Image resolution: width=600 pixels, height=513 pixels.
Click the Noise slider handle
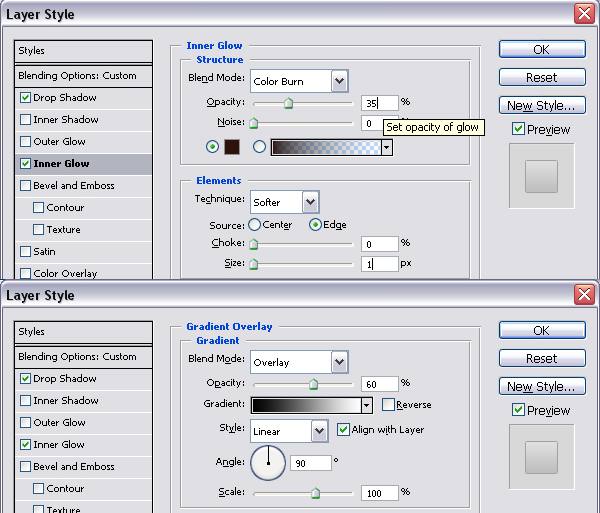click(253, 123)
